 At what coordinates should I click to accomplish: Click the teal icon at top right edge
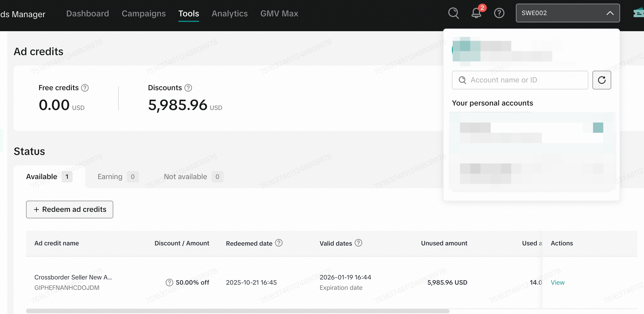click(638, 13)
